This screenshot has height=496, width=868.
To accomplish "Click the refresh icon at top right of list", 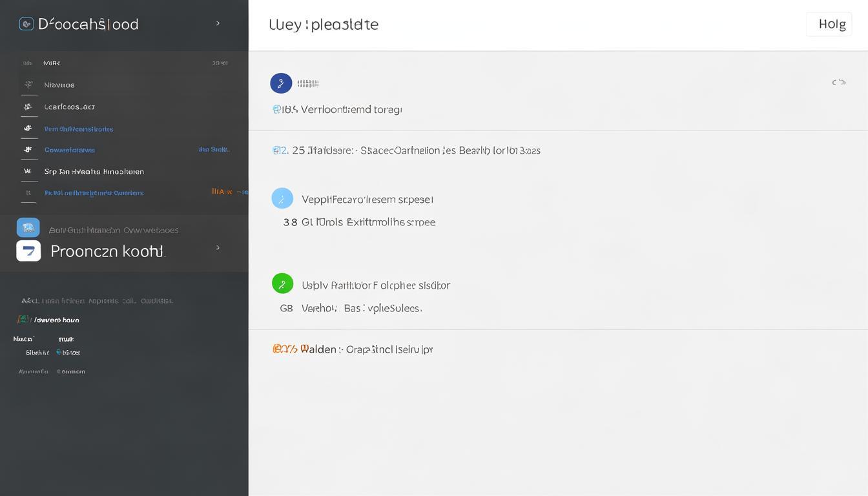I will click(839, 82).
